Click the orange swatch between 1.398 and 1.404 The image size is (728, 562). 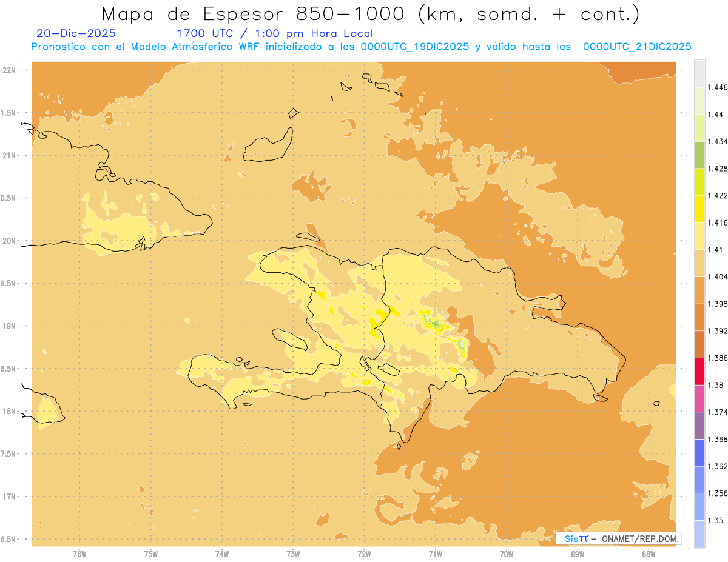(699, 290)
